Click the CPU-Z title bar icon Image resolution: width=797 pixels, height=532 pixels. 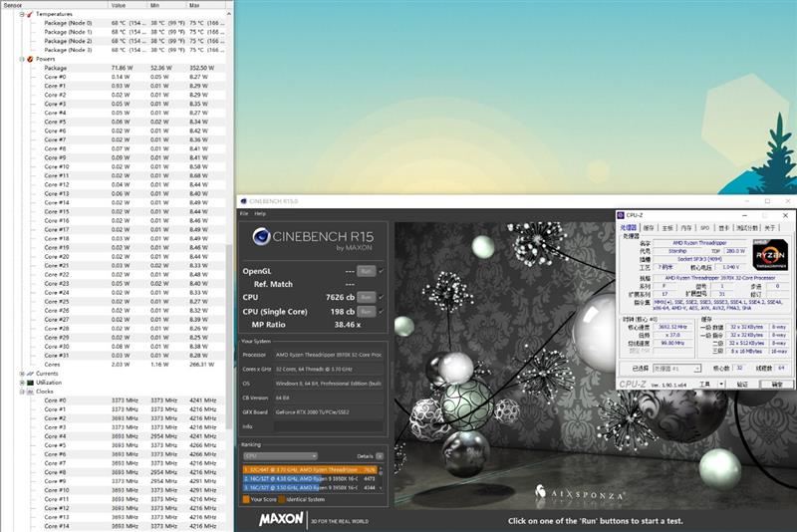[621, 215]
